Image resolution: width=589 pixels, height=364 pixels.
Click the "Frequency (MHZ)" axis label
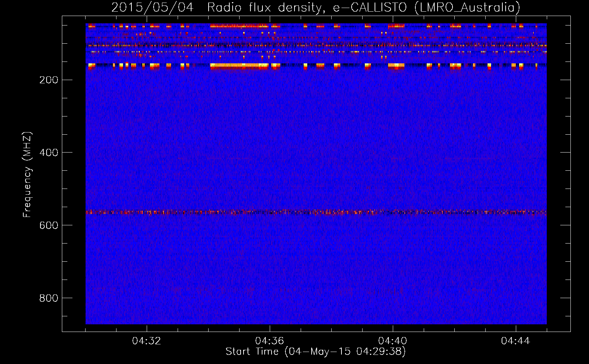pos(27,175)
